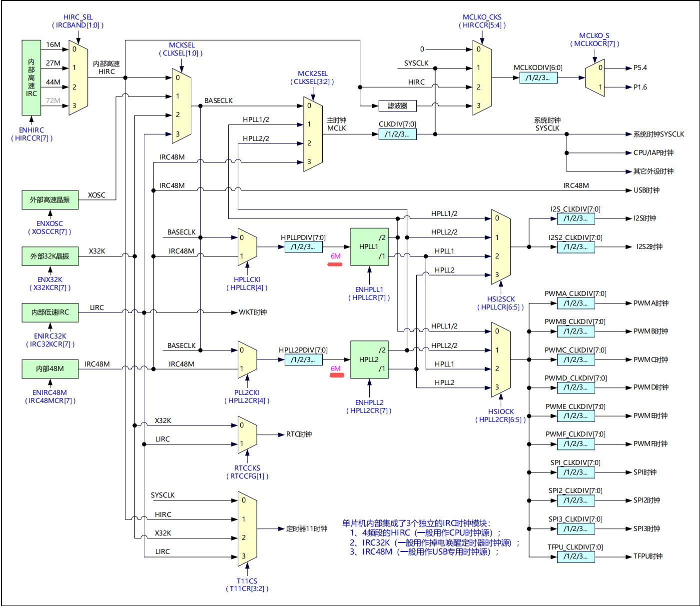Select the TFPU时钟 output label
The height and width of the screenshot is (606, 700).
click(648, 556)
